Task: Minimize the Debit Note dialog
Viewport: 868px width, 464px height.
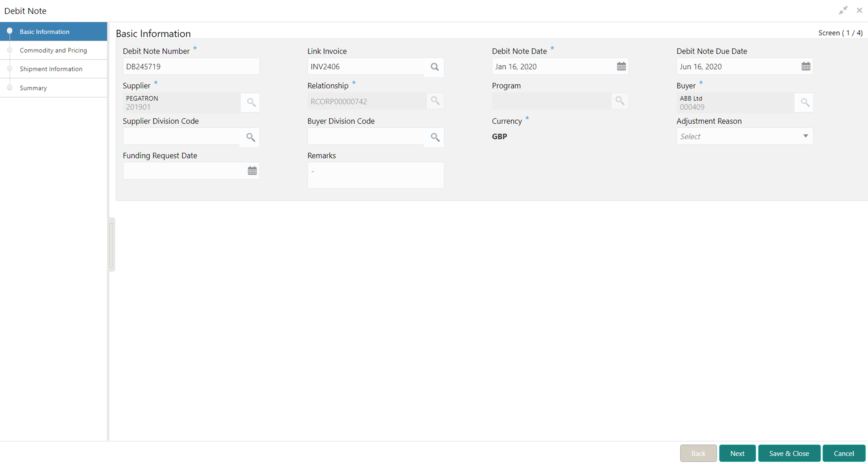Action: (843, 10)
